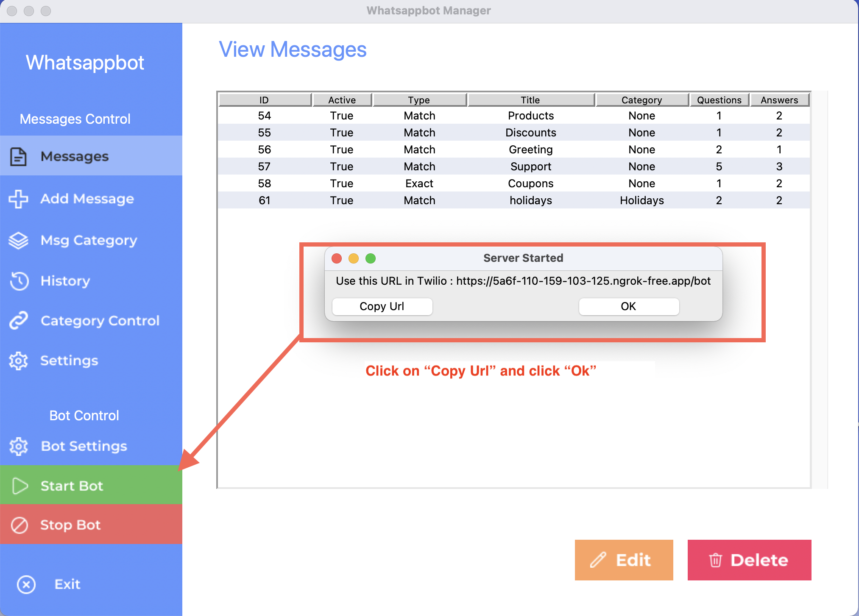Click the trash icon on Delete button
The image size is (859, 616).
[x=715, y=560]
